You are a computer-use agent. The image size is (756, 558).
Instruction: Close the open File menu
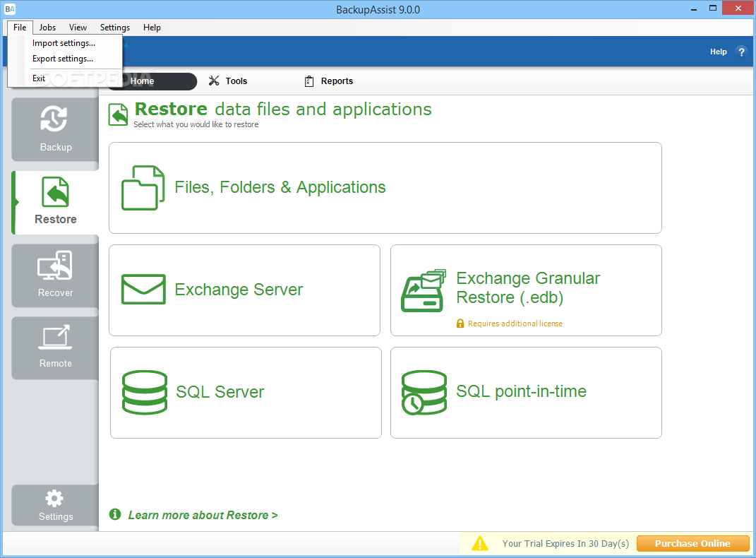point(20,28)
